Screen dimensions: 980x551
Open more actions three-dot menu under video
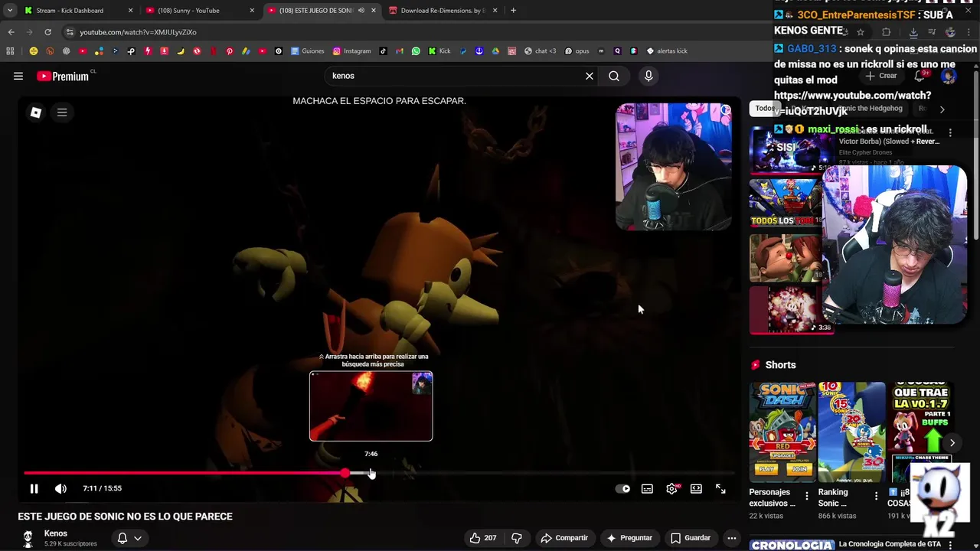[x=732, y=538]
